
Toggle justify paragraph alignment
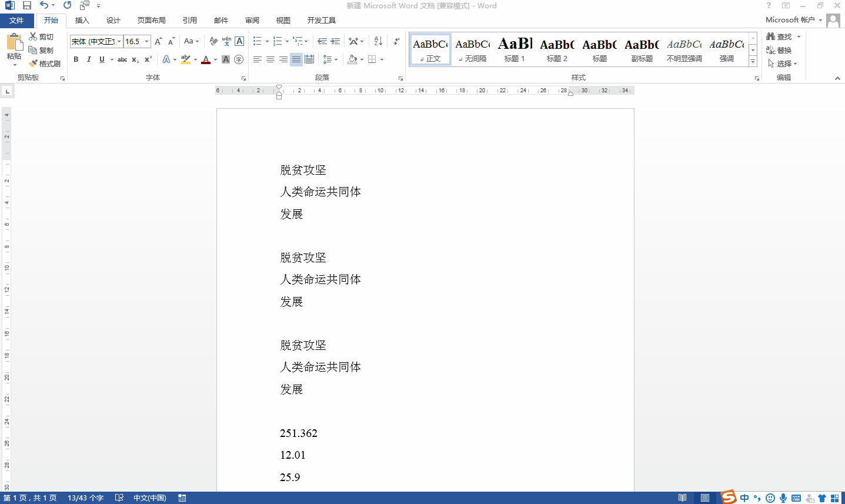[296, 59]
